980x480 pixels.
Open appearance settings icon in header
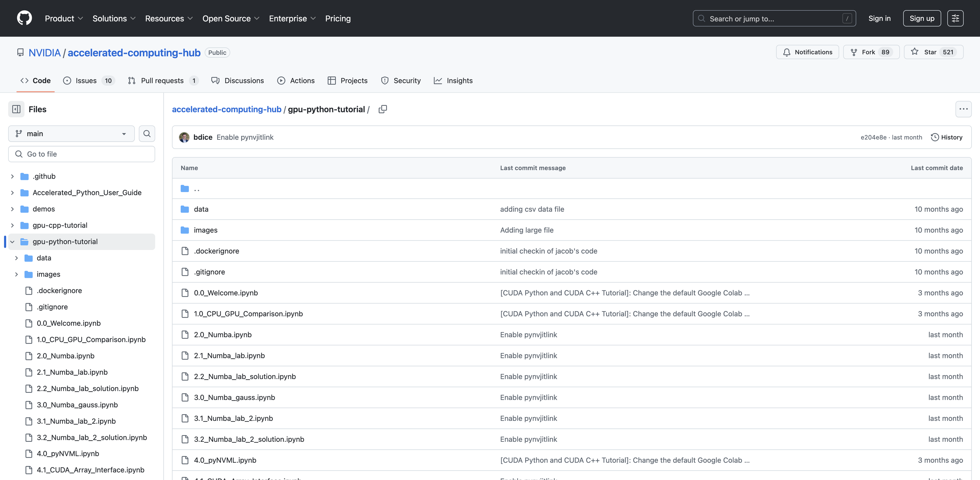(x=955, y=18)
